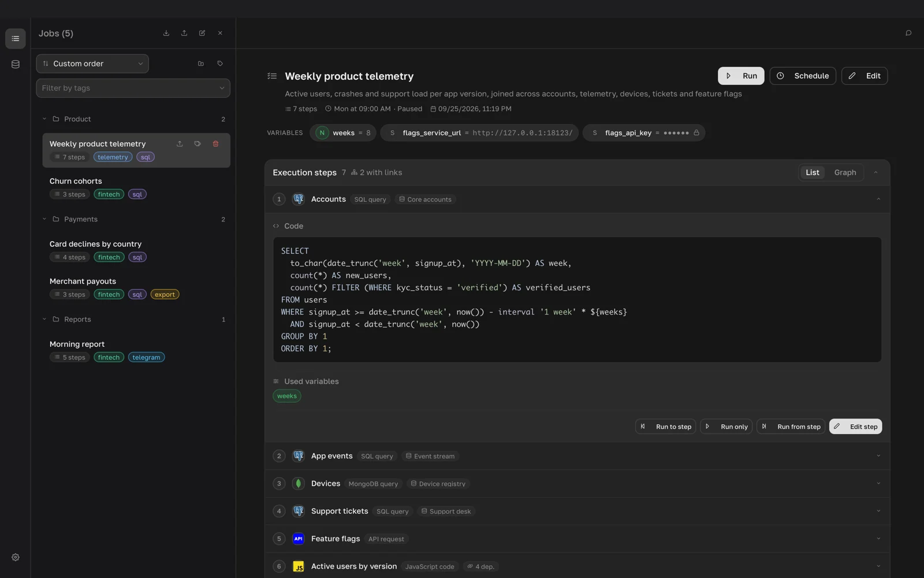The height and width of the screenshot is (578, 924).
Task: Expand the Devices step
Action: click(x=878, y=484)
